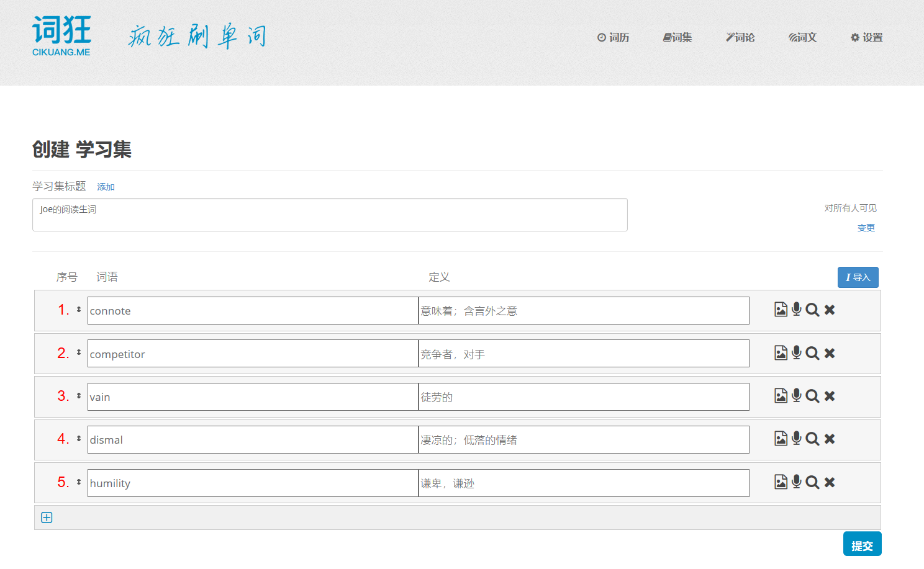Click the reorder handle on row 1
924x569 pixels.
(x=79, y=310)
